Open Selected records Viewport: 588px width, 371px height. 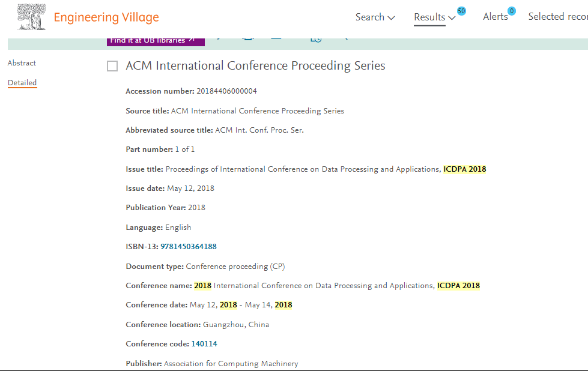(557, 16)
